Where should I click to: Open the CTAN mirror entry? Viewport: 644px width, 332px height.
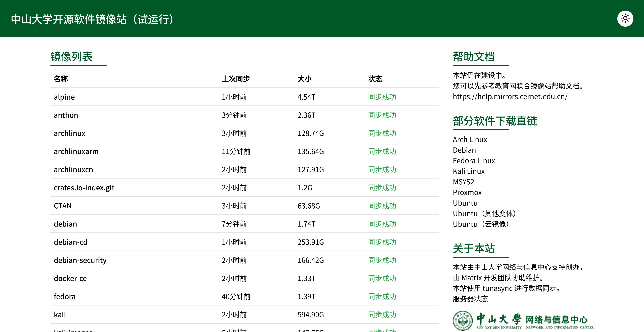63,206
